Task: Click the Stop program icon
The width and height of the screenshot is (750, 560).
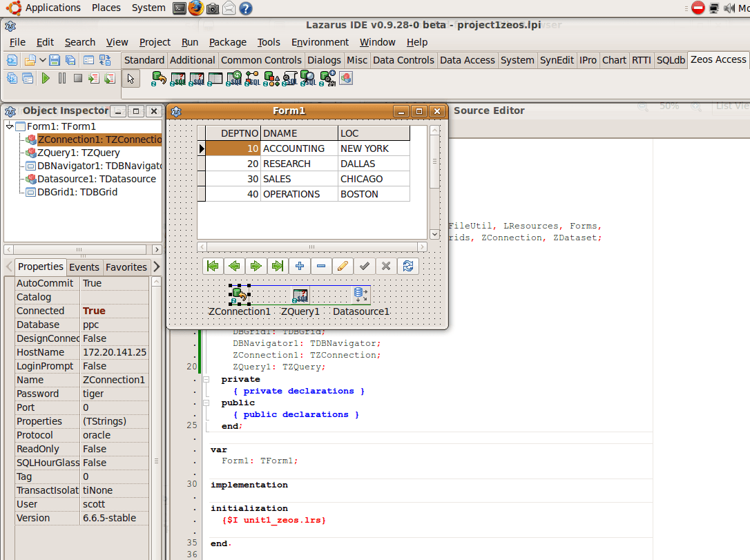Action: pyautogui.click(x=78, y=78)
